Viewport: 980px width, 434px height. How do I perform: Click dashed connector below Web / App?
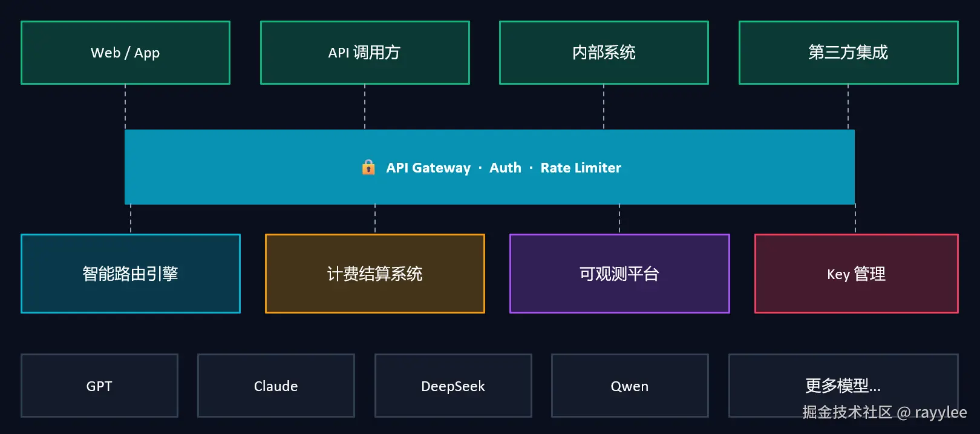pyautogui.click(x=125, y=107)
